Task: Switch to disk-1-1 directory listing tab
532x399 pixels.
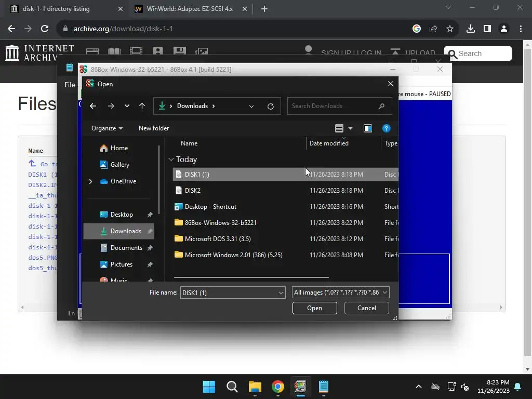Action: click(x=56, y=9)
